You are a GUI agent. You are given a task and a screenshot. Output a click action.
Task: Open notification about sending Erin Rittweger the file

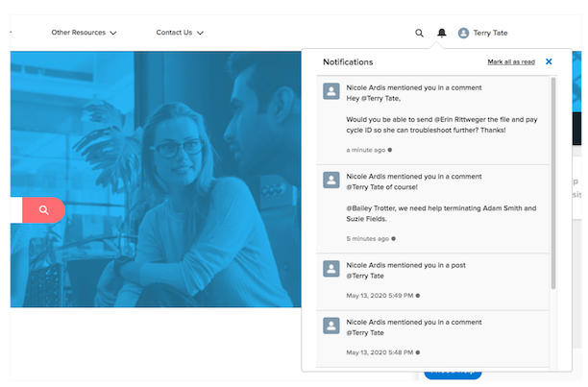click(x=432, y=120)
